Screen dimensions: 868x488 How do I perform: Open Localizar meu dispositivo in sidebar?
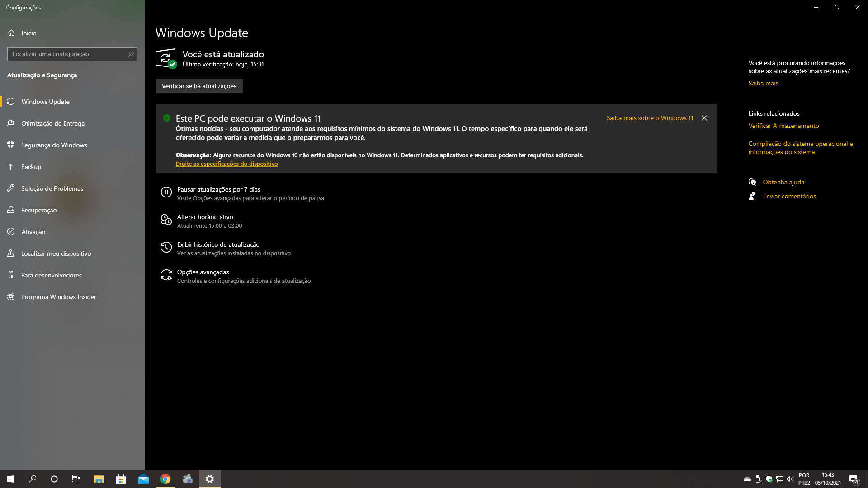pyautogui.click(x=72, y=253)
